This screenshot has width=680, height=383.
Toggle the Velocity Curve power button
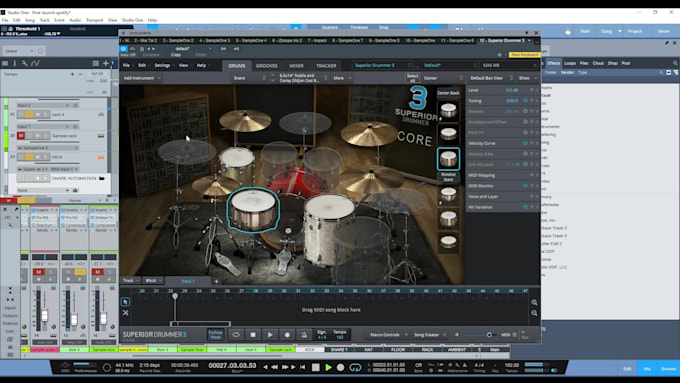[525, 143]
